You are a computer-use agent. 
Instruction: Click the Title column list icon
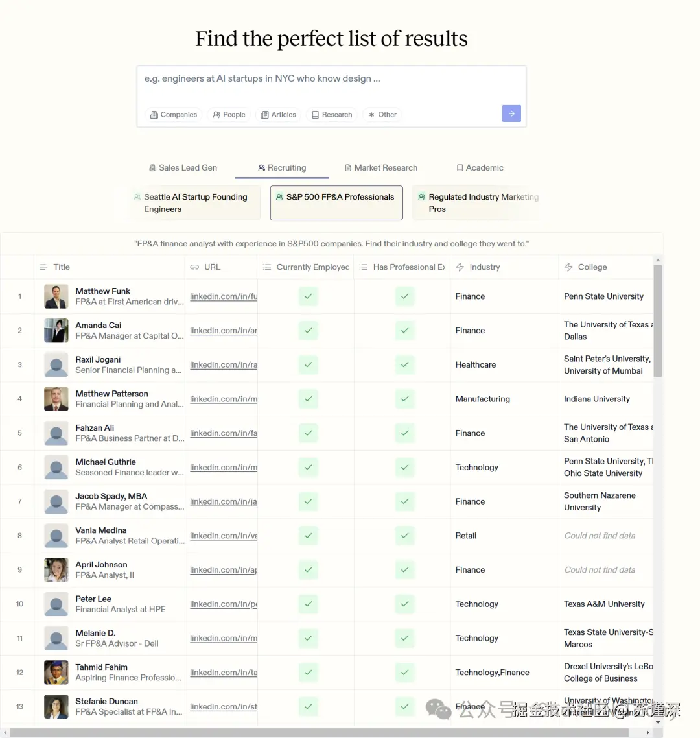(x=44, y=267)
